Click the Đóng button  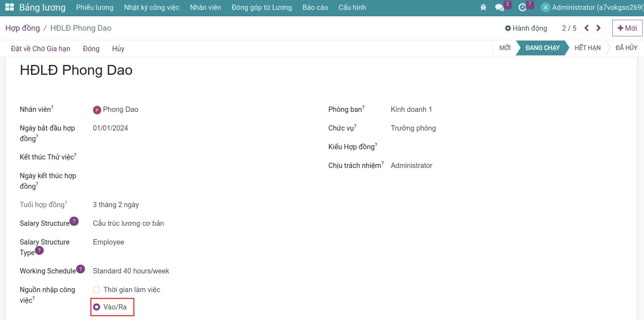tap(91, 49)
